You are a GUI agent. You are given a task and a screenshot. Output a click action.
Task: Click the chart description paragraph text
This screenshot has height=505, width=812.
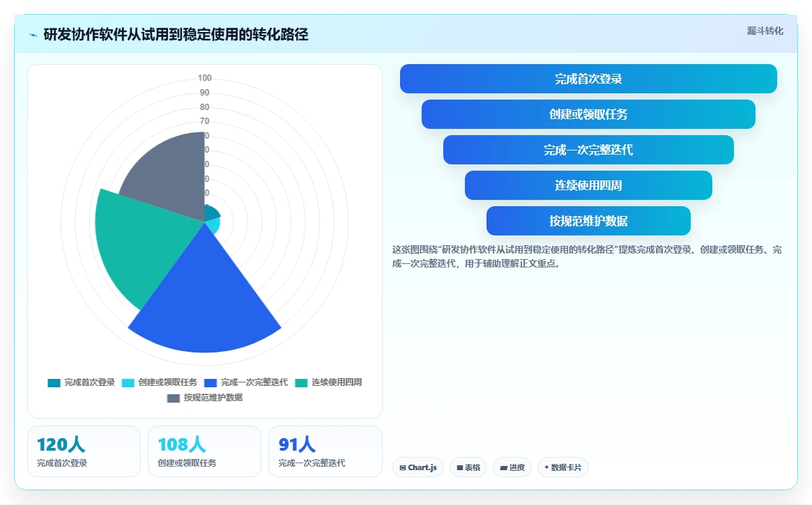[x=587, y=256]
